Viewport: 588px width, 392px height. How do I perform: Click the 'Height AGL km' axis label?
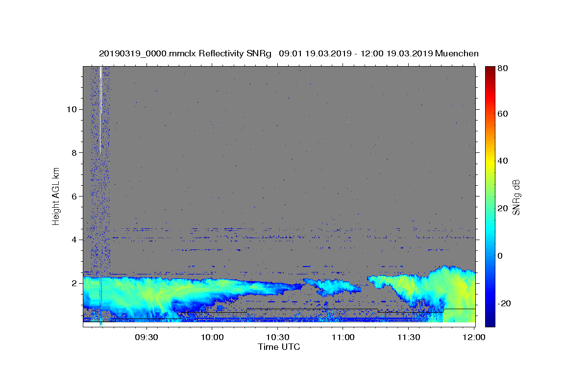pyautogui.click(x=56, y=196)
